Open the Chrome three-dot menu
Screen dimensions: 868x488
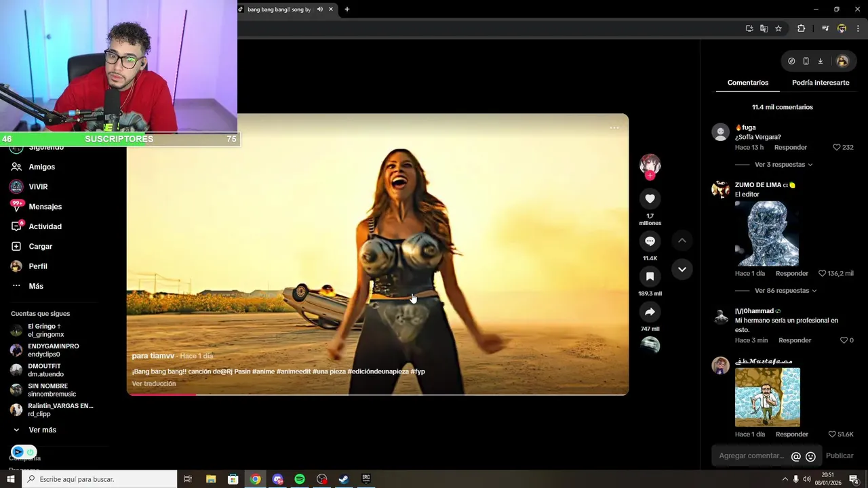click(859, 28)
